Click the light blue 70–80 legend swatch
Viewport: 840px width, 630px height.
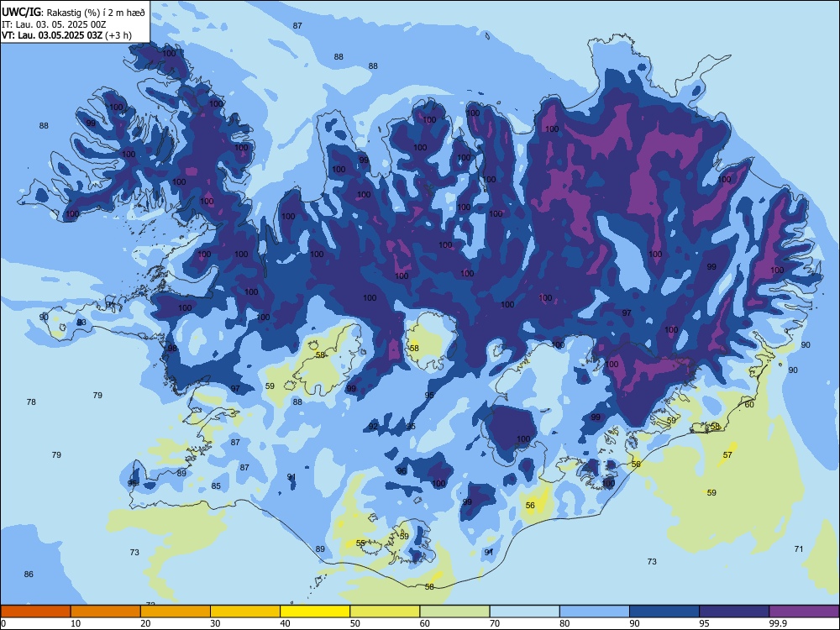(525, 612)
